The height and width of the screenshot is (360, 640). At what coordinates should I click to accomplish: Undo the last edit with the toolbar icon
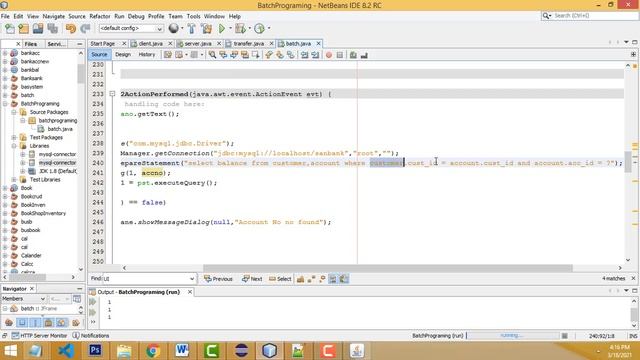[x=71, y=29]
